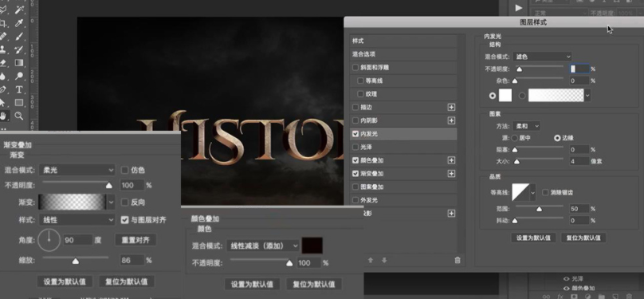
Task: Click the play button in the side panel
Action: [519, 8]
